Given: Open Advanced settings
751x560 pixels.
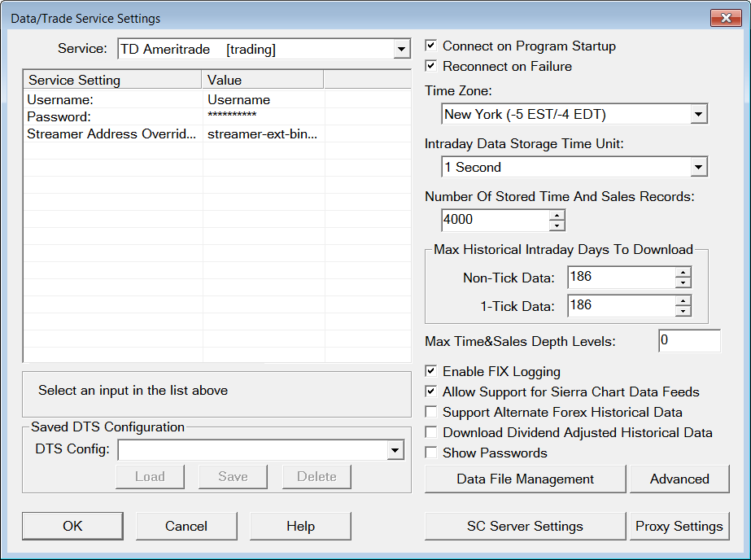Looking at the screenshot, I should [x=679, y=479].
